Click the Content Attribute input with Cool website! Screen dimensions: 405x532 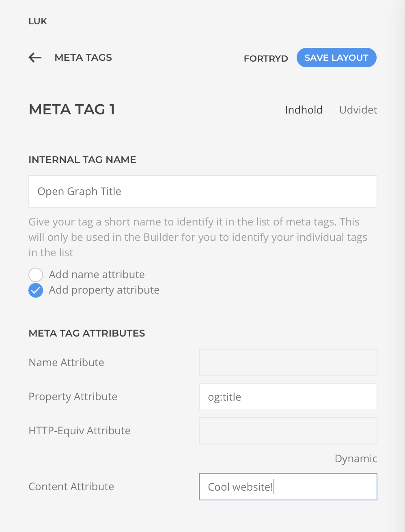pyautogui.click(x=288, y=487)
